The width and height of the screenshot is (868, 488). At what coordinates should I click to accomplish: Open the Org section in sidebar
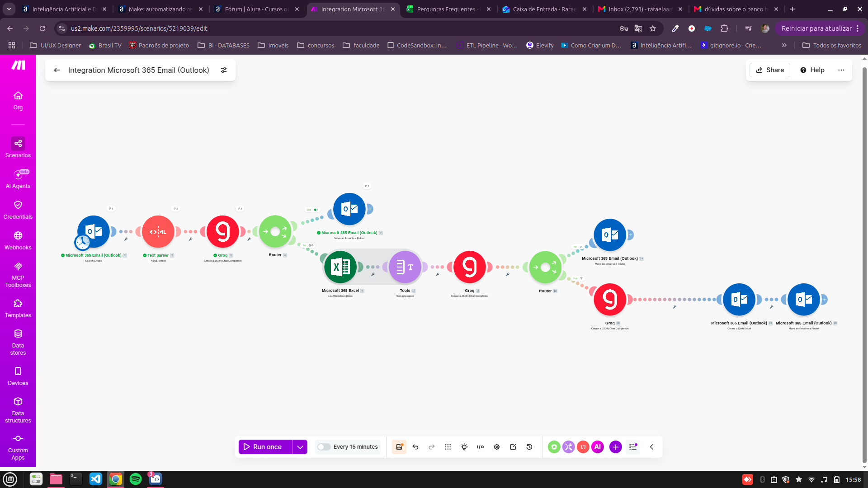pos(18,100)
